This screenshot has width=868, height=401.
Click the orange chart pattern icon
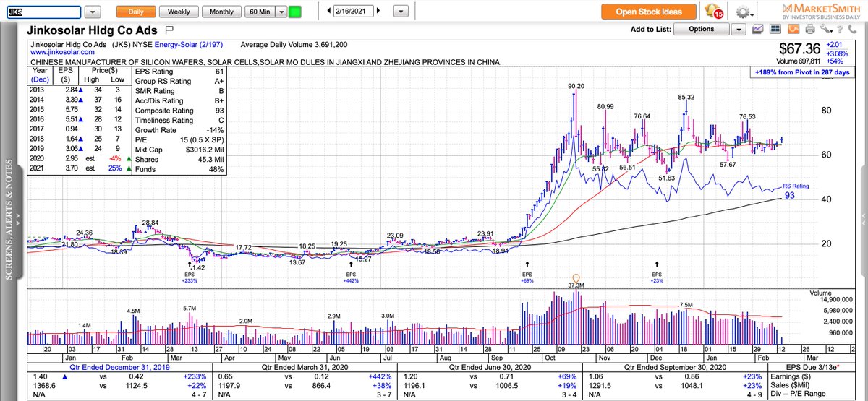(793, 30)
